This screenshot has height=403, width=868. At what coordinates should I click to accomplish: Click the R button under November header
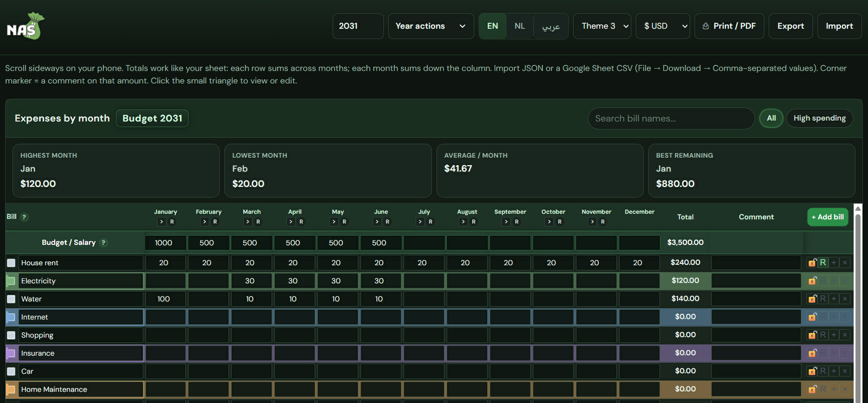click(x=603, y=222)
